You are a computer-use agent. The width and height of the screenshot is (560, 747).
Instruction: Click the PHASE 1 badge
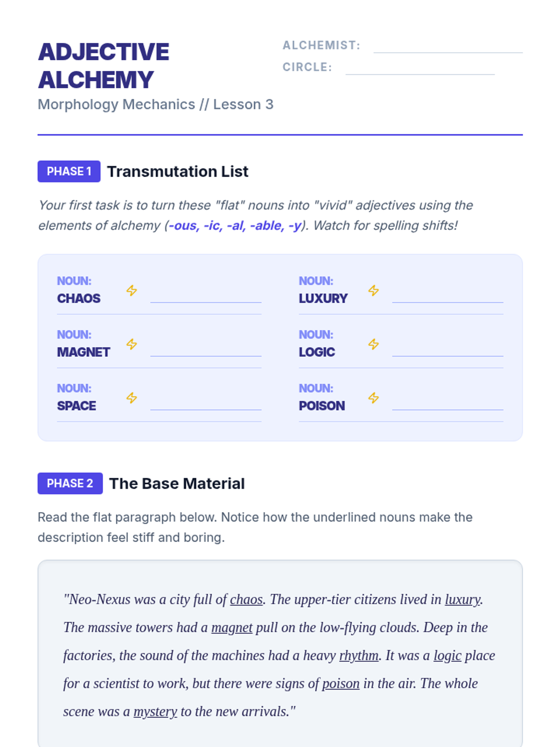click(69, 171)
